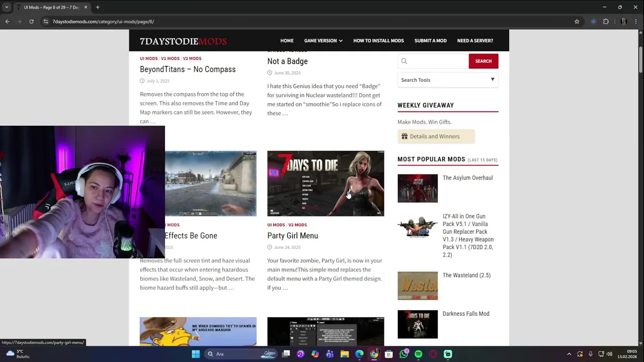Click V2 MODS tag above Party Girl Menu
644x362 pixels.
click(297, 225)
